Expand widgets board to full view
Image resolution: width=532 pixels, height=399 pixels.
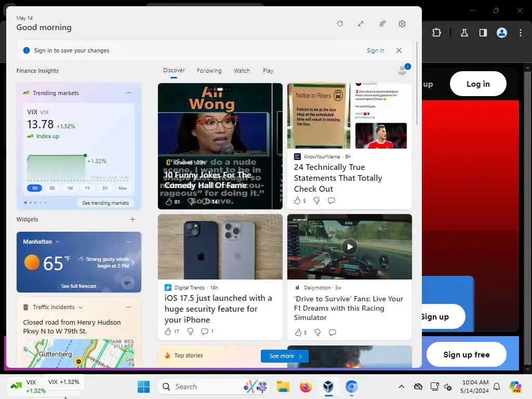(361, 24)
